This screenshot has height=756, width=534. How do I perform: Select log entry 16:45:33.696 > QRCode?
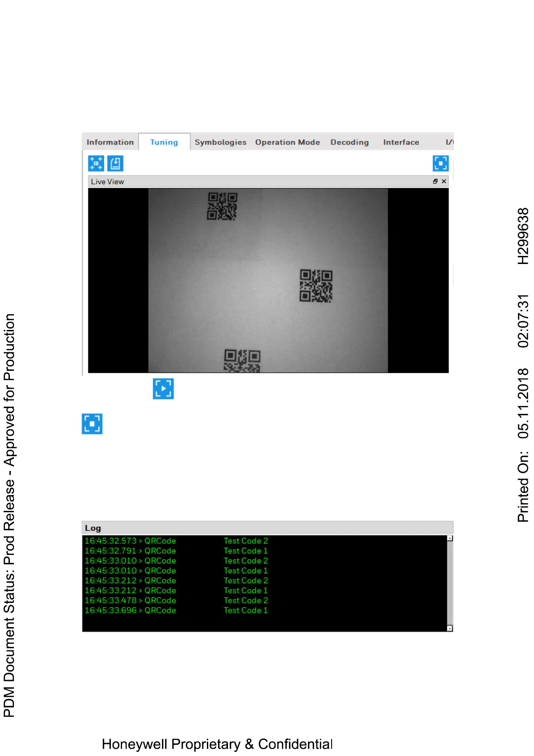[x=130, y=610]
